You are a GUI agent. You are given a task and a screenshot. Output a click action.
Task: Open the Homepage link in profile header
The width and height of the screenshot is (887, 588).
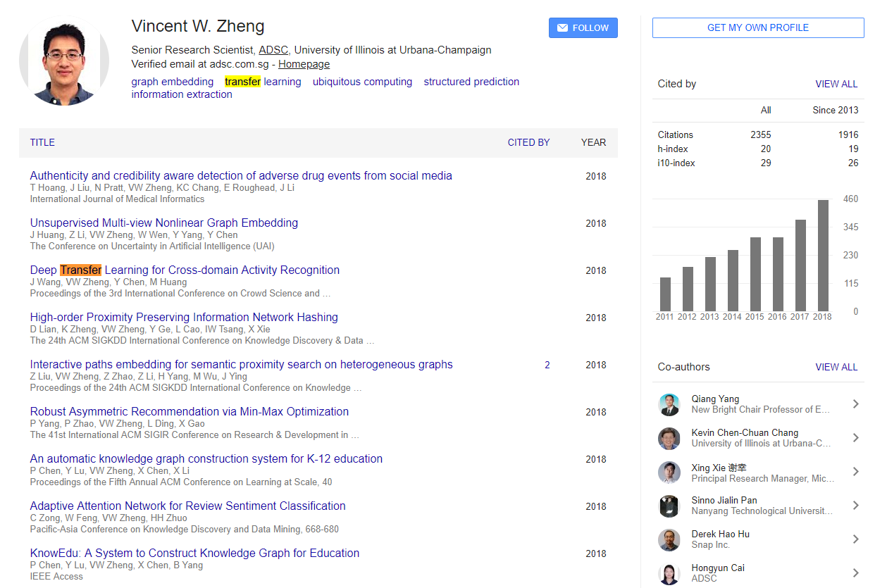pos(304,64)
